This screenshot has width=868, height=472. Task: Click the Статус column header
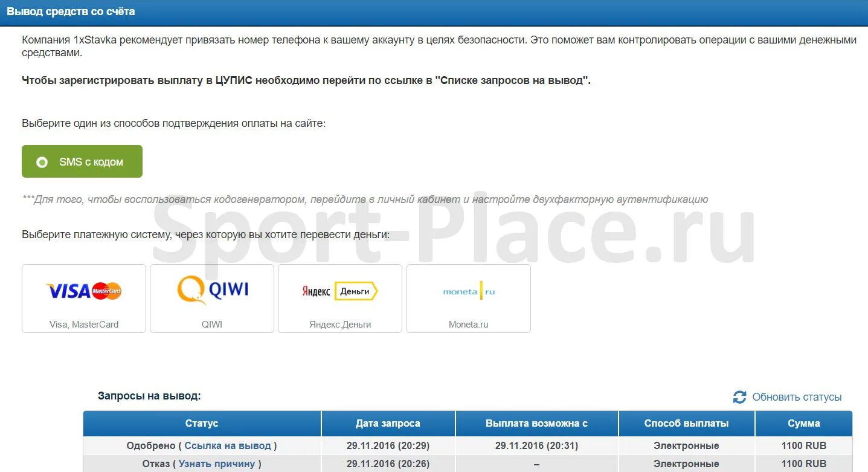pyautogui.click(x=202, y=423)
